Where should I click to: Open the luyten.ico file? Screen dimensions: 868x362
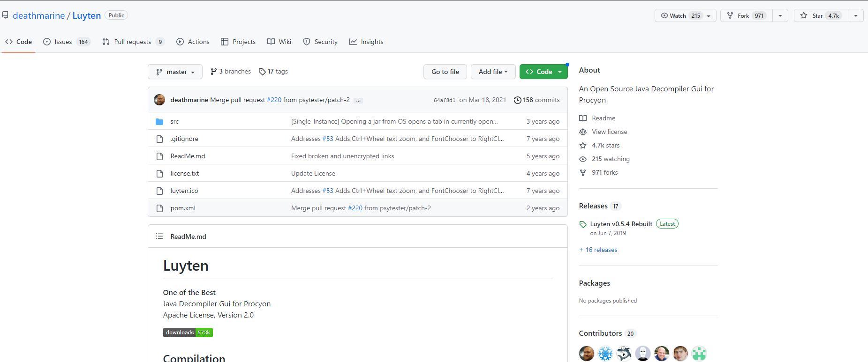(184, 191)
